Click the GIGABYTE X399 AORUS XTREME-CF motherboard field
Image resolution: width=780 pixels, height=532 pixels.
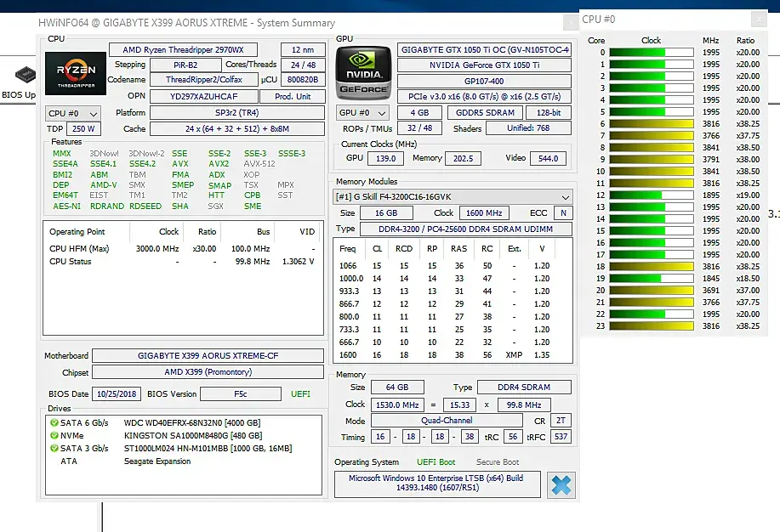point(208,356)
